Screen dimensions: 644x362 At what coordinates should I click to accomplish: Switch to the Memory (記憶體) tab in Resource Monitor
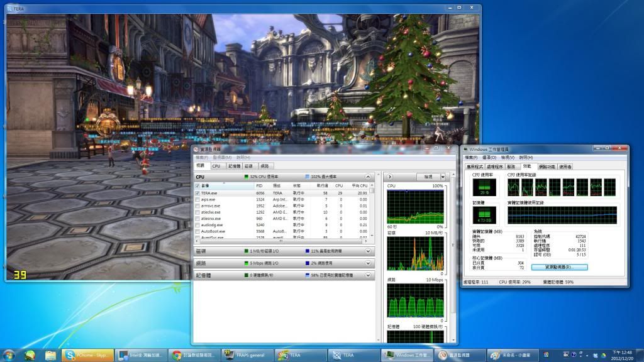tap(234, 166)
